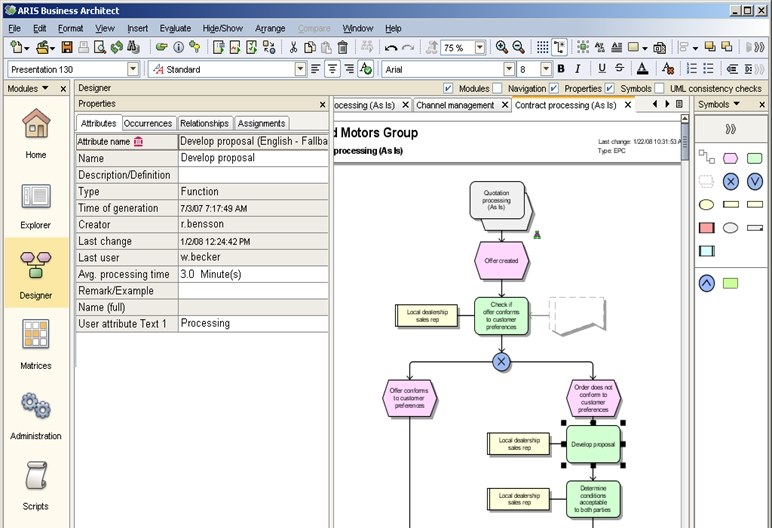This screenshot has width=772, height=528.
Task: Switch to the Relationships tab
Action: (204, 123)
